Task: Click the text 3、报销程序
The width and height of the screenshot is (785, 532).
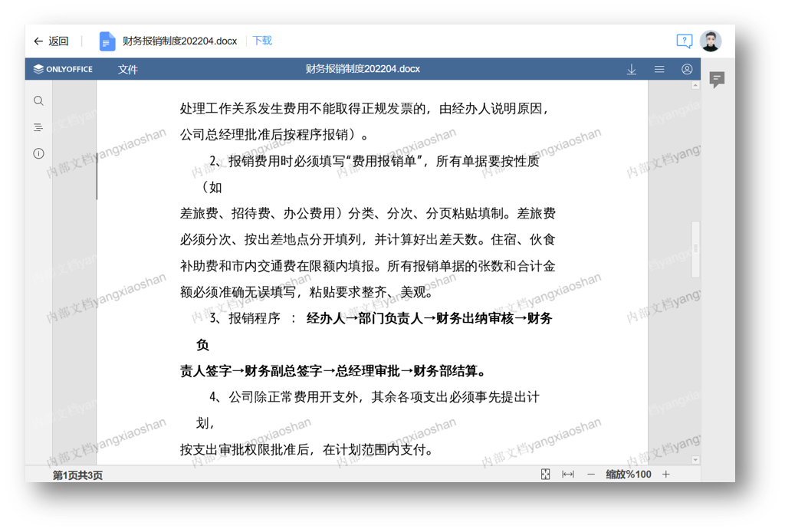Action: 245,318
